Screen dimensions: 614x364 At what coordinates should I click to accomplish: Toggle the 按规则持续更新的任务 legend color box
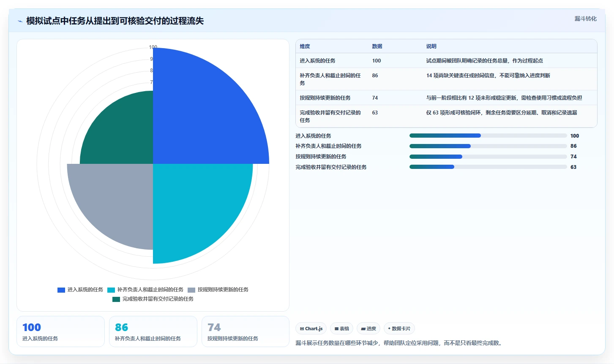click(191, 290)
